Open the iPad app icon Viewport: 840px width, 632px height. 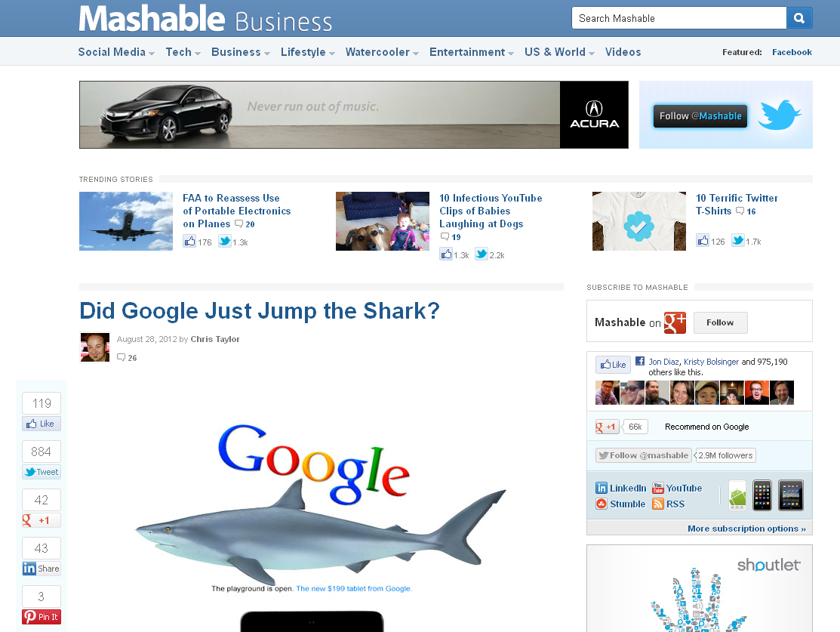pos(791,495)
